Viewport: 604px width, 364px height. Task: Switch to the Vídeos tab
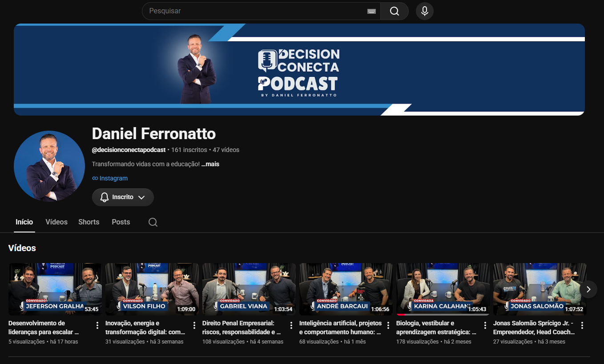pos(56,222)
